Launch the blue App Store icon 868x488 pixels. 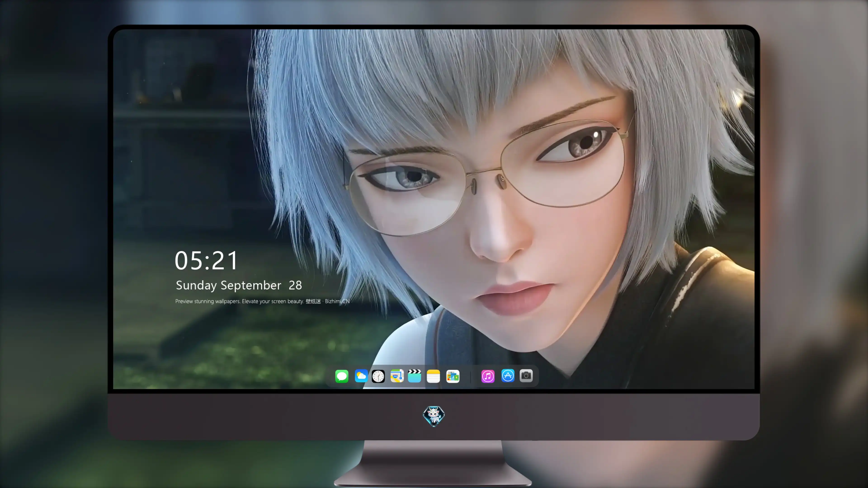coord(508,375)
